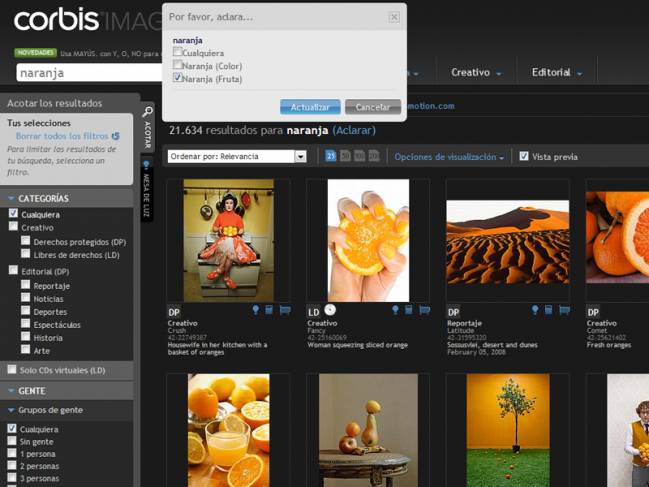
Task: Check the Sin gente filter
Action: click(12, 441)
